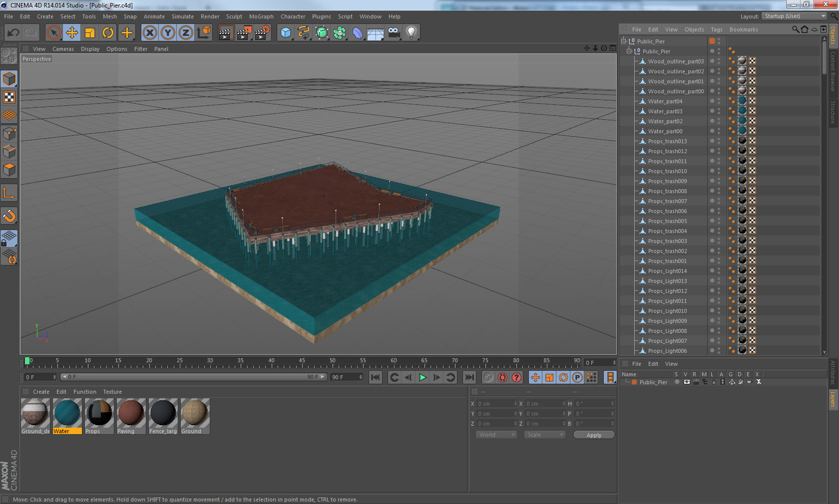Toggle the Enable Axis tool
Image resolution: width=839 pixels, height=504 pixels.
(9, 193)
